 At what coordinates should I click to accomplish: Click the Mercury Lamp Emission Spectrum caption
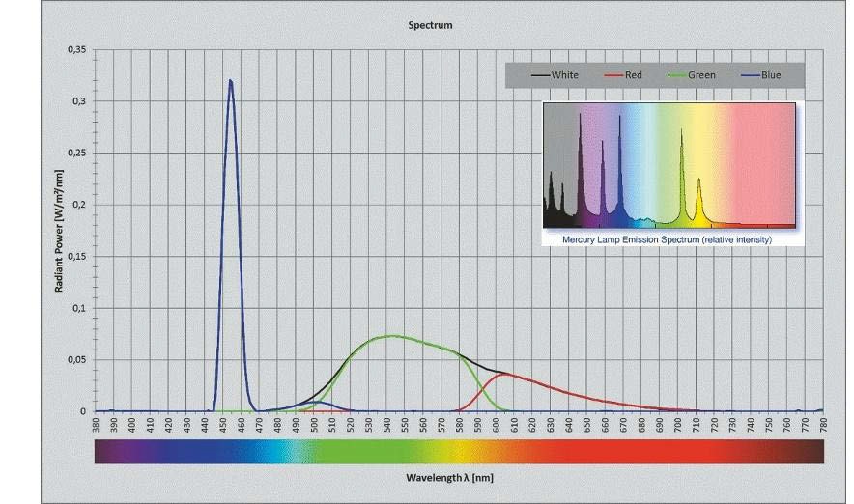[x=668, y=238]
